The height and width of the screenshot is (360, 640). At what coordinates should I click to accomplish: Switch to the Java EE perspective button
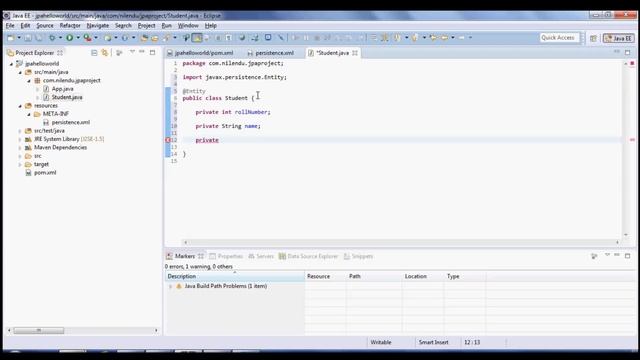pyautogui.click(x=618, y=38)
